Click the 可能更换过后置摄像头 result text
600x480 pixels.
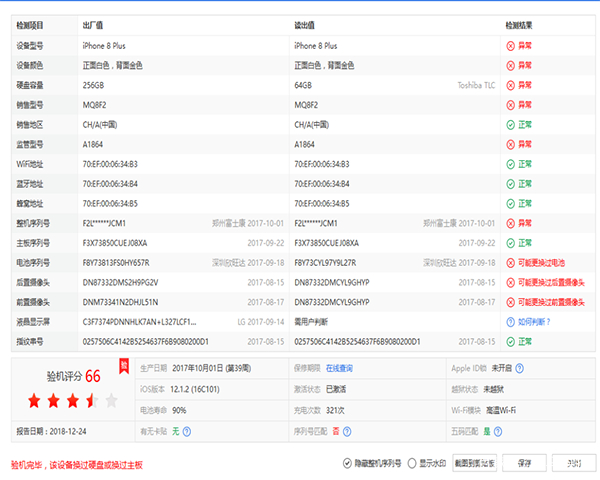tap(551, 282)
